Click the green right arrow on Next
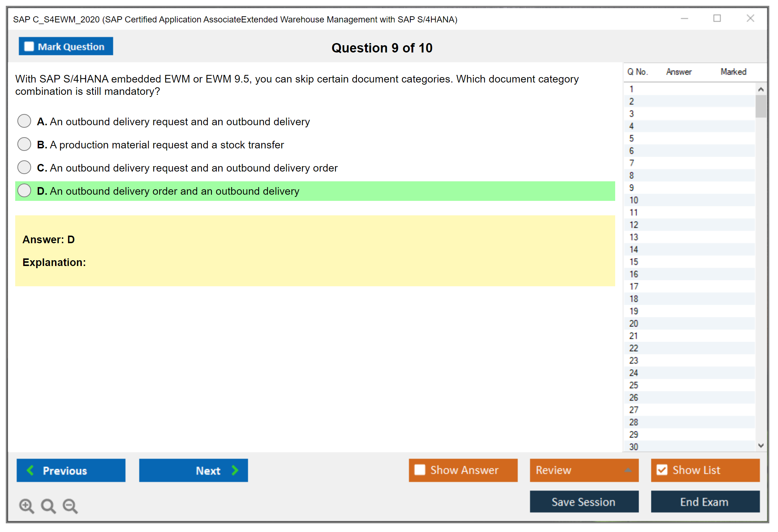The width and height of the screenshot is (778, 532). coord(235,470)
